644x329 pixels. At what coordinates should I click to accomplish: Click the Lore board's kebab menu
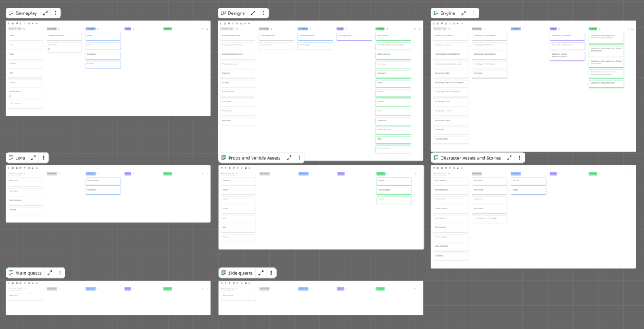44,157
